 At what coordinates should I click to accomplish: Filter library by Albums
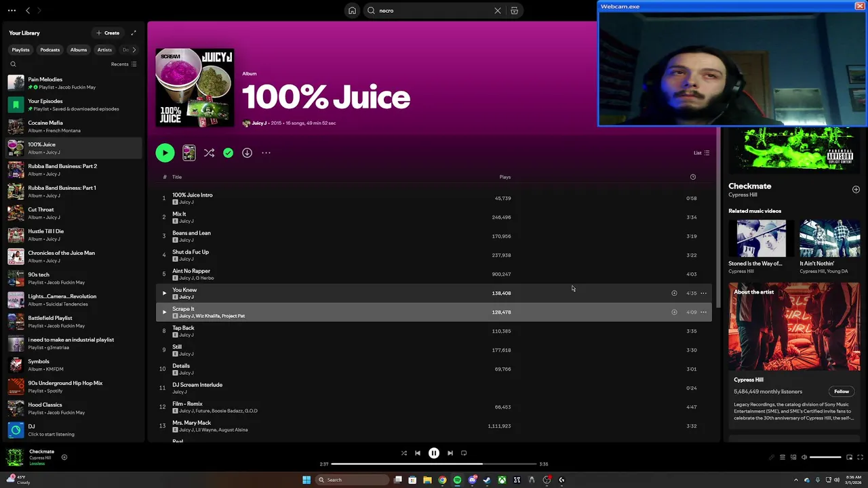(79, 49)
